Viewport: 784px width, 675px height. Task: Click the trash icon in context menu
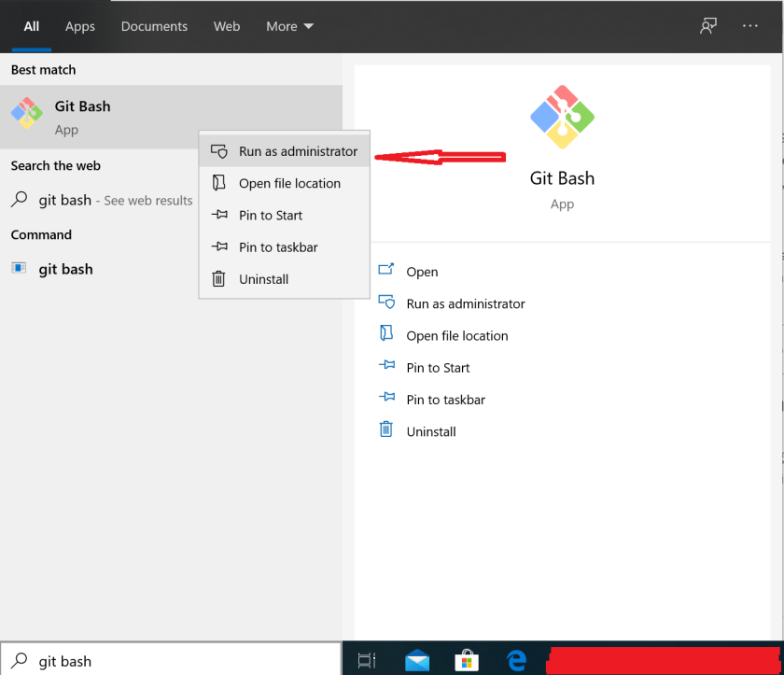click(x=218, y=278)
